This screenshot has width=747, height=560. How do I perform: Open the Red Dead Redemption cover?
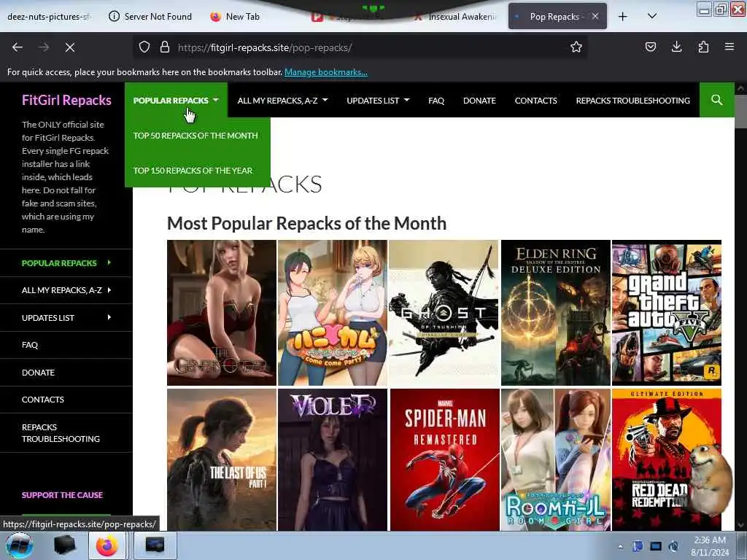667,459
